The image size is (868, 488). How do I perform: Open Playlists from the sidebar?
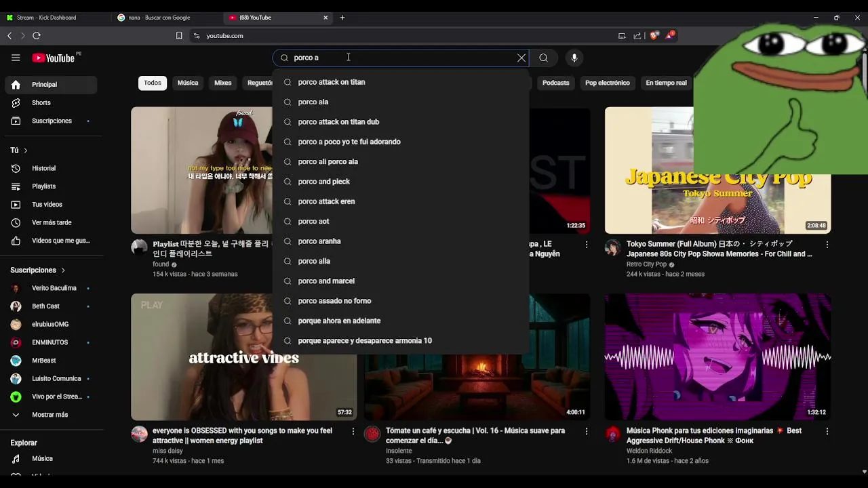point(52,186)
